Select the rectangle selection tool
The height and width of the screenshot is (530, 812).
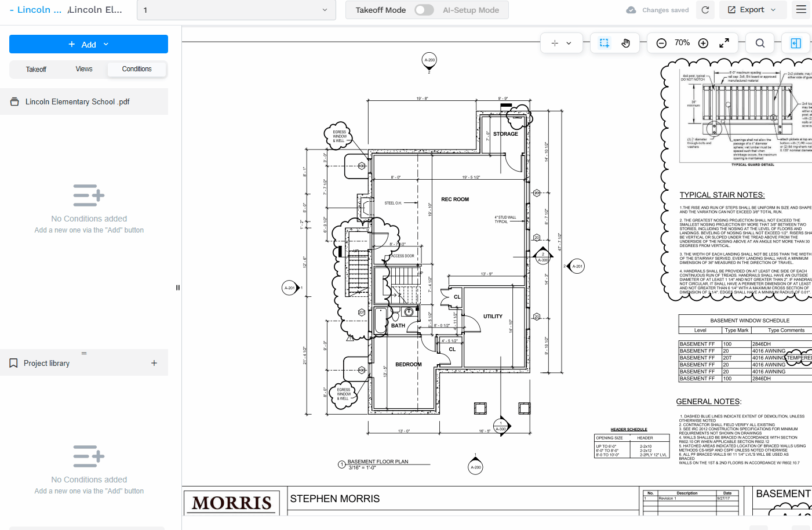tap(605, 43)
